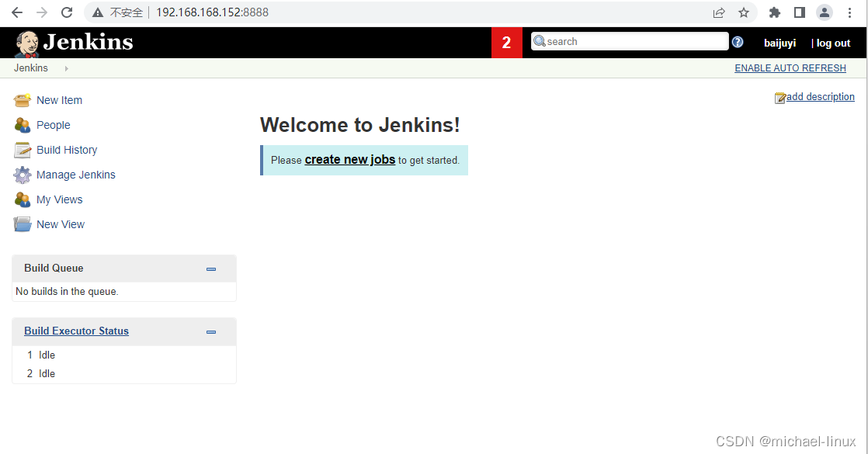Open the My Views link
Screen dimensions: 868x454
59,200
